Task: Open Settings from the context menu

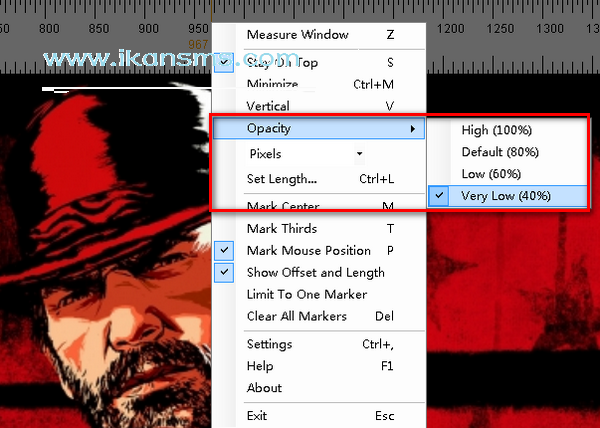Action: (x=269, y=344)
